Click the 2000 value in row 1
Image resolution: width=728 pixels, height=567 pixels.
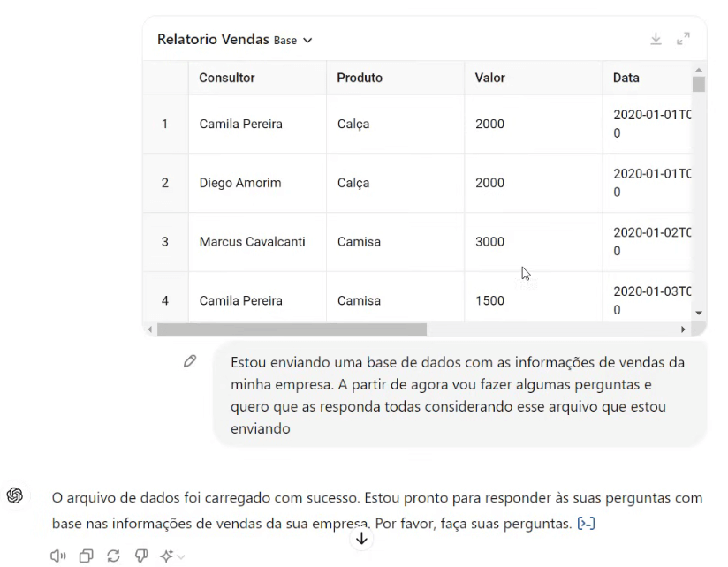tap(533, 124)
